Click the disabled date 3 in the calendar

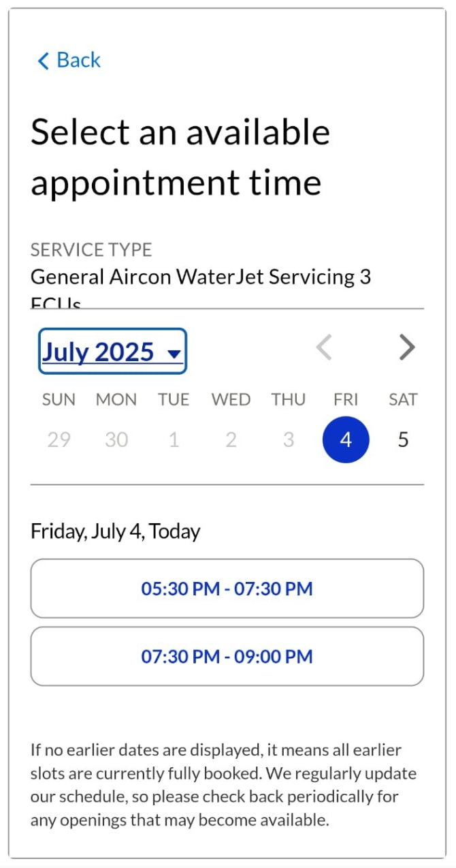pos(288,439)
